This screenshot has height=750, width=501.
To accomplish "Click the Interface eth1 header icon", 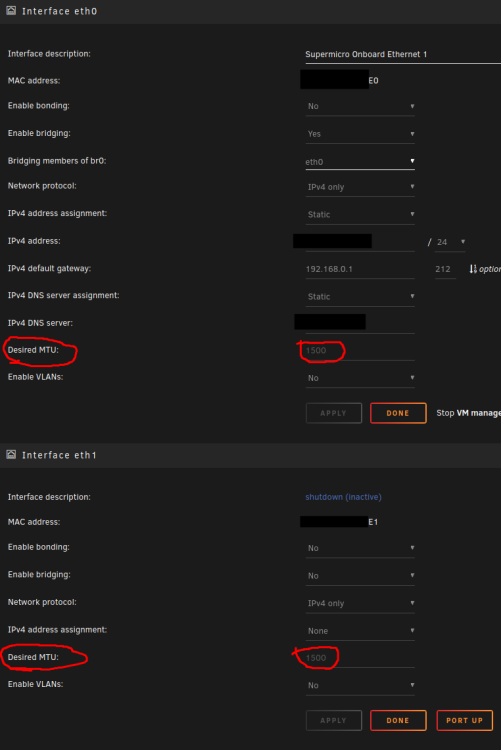I will (11, 454).
